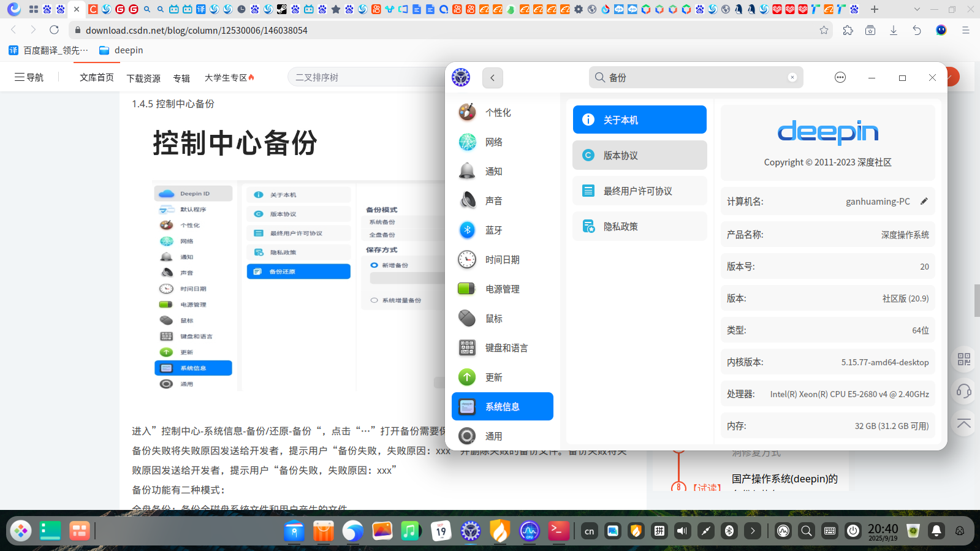Bookmark this page with the star icon
This screenshot has height=551, width=980.
tap(824, 30)
